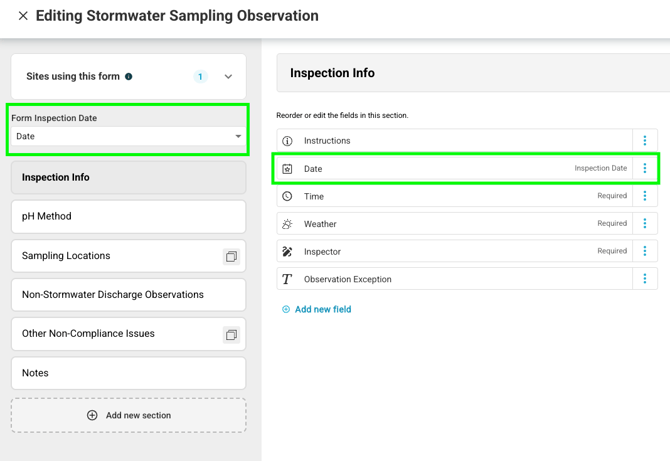Expand the Sites using this form panel

point(228,77)
